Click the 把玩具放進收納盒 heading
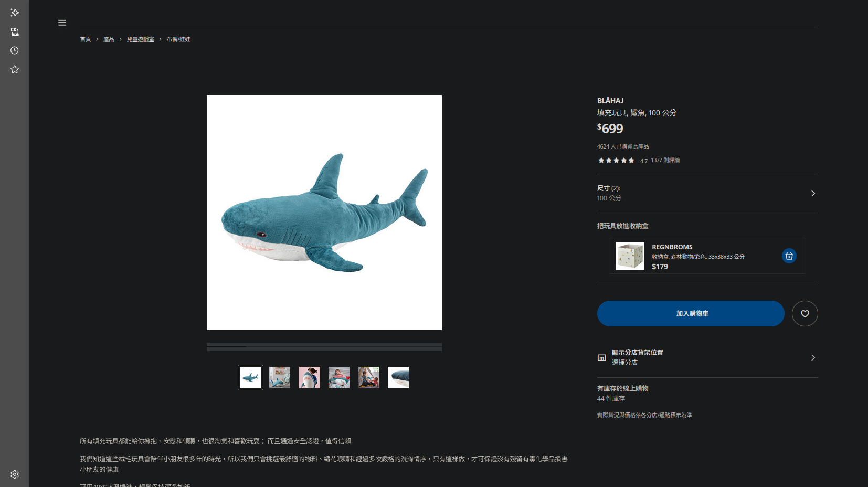Image resolution: width=868 pixels, height=487 pixels. pyautogui.click(x=623, y=226)
